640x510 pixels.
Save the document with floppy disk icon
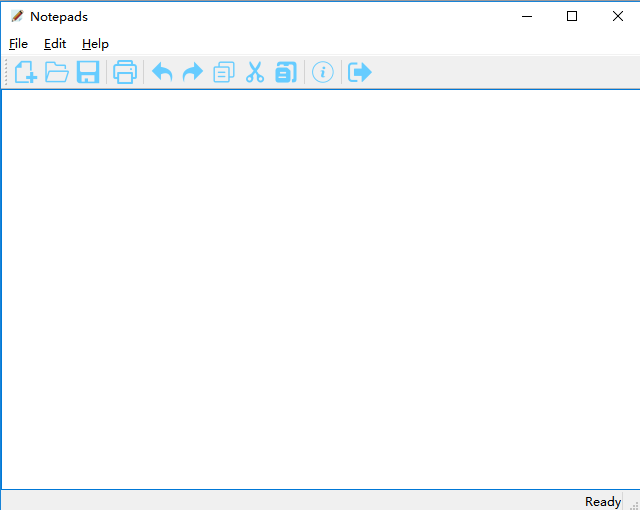[x=88, y=72]
